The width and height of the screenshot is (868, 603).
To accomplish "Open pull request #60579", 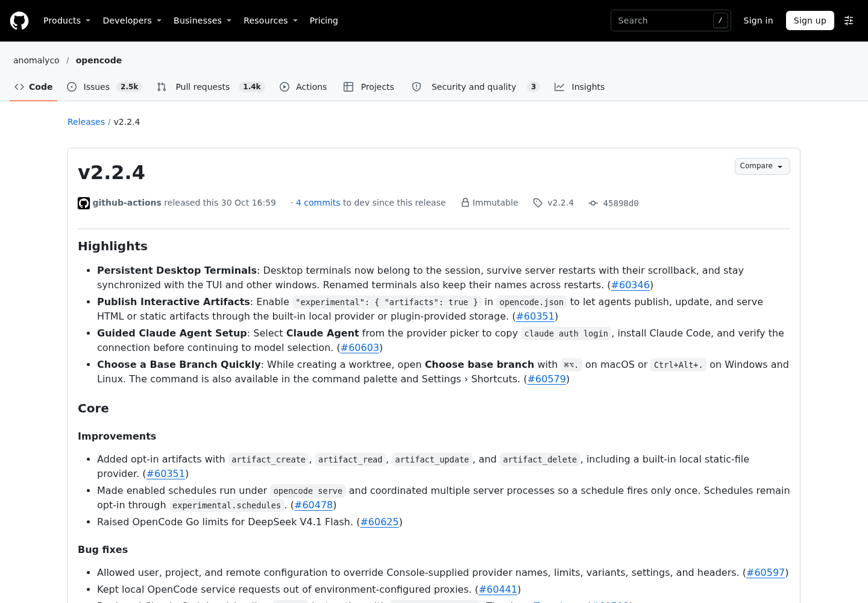I will tap(547, 379).
